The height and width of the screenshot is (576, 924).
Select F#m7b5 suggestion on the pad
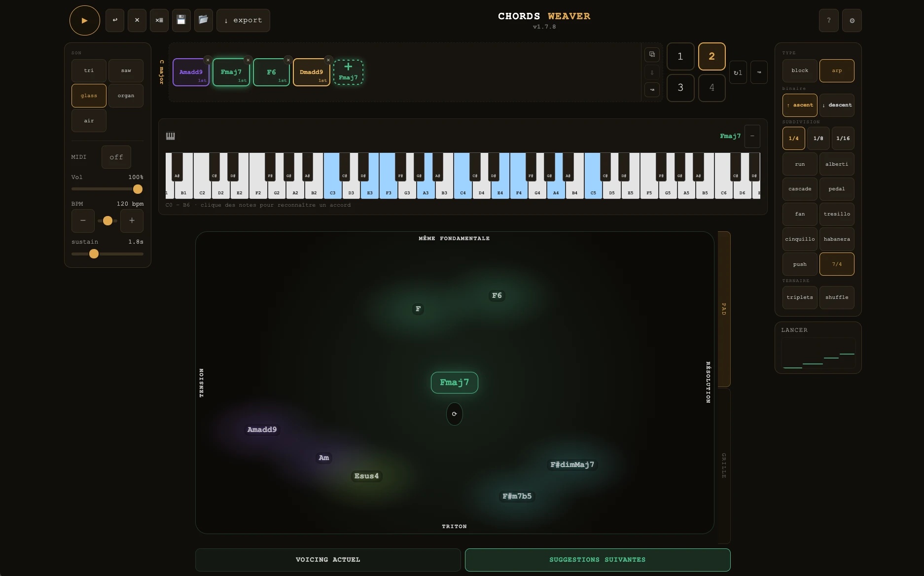click(x=517, y=496)
